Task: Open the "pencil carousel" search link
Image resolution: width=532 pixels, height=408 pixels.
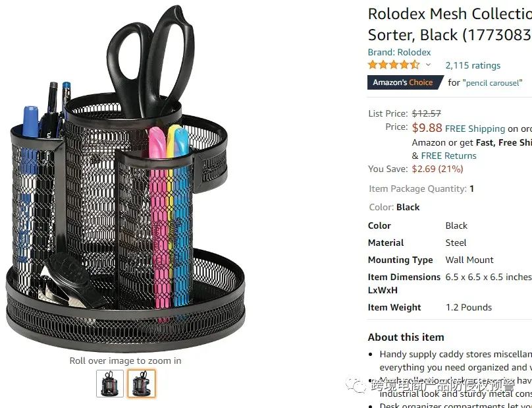Action: pyautogui.click(x=492, y=82)
